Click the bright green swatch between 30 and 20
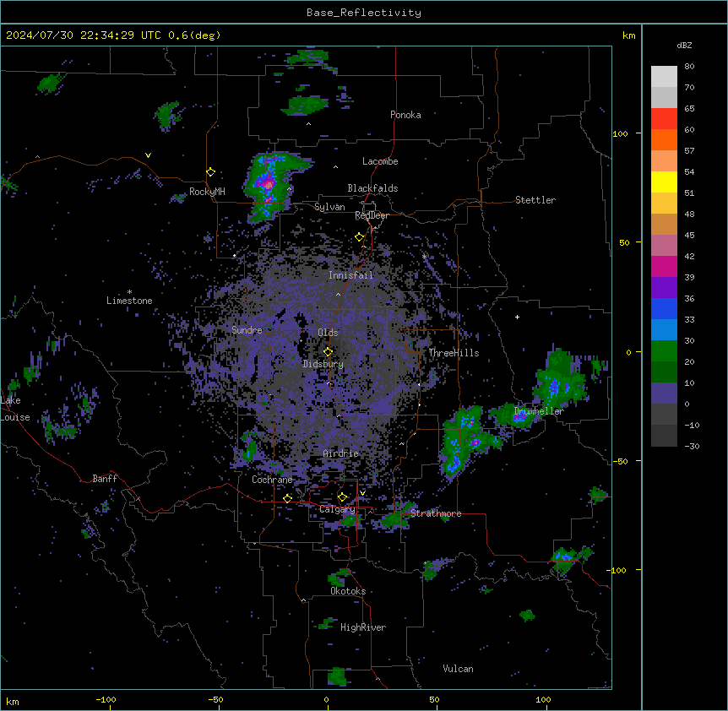 point(664,351)
